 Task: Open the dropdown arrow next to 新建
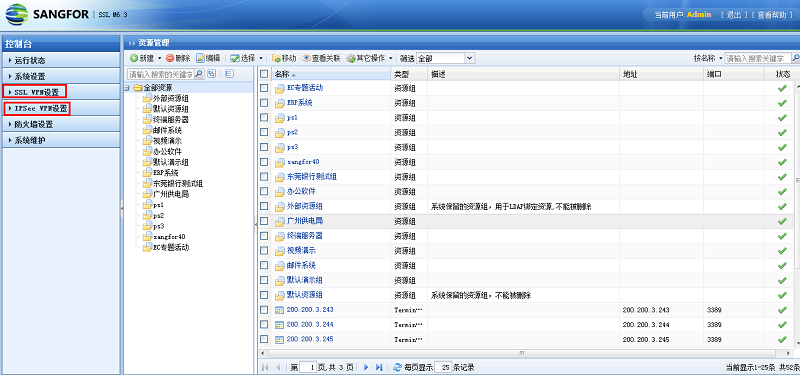point(159,59)
